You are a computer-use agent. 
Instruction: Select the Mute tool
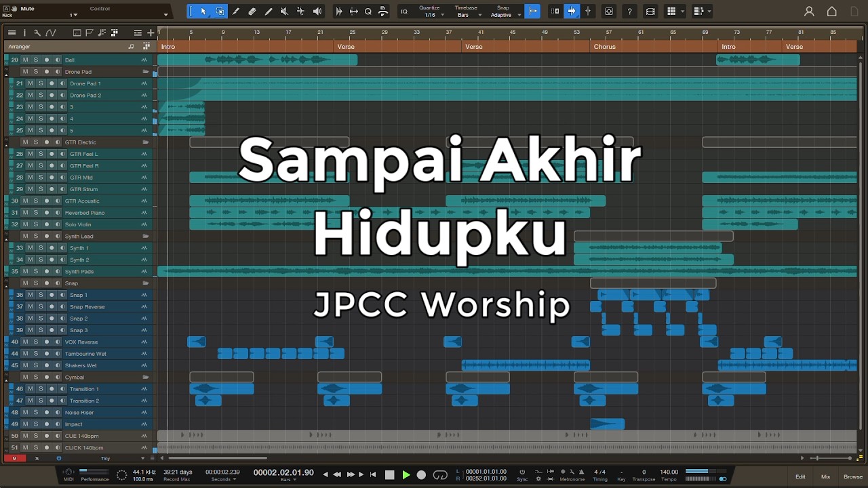tap(285, 12)
